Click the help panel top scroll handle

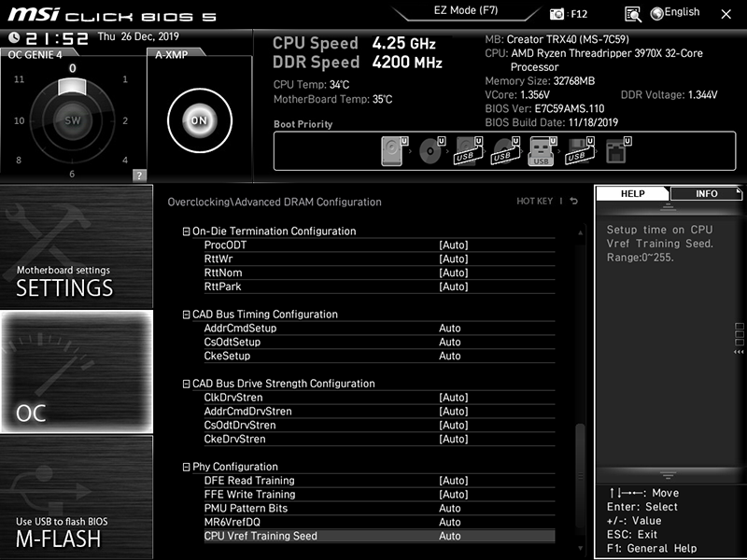(668, 206)
